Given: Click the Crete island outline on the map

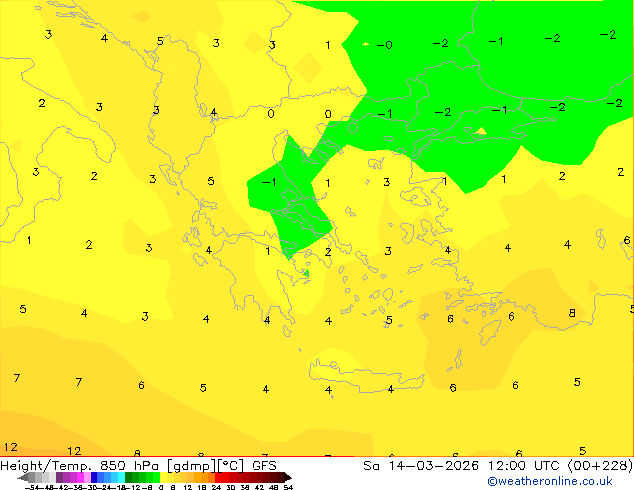Looking at the screenshot, I should [366, 374].
